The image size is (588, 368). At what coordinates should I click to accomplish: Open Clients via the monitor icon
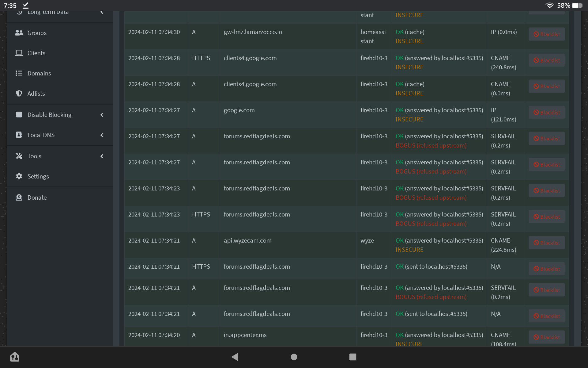pos(19,53)
